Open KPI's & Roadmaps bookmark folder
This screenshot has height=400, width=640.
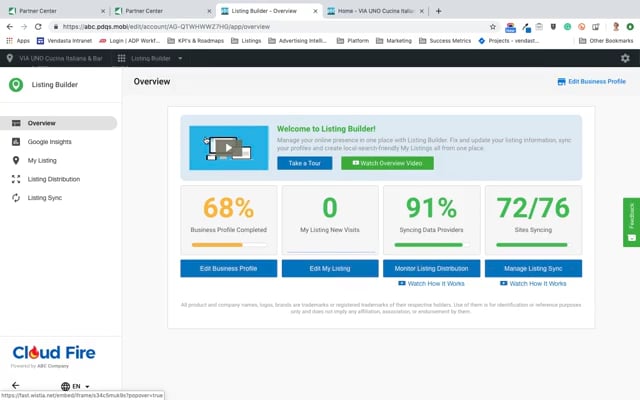[196, 41]
